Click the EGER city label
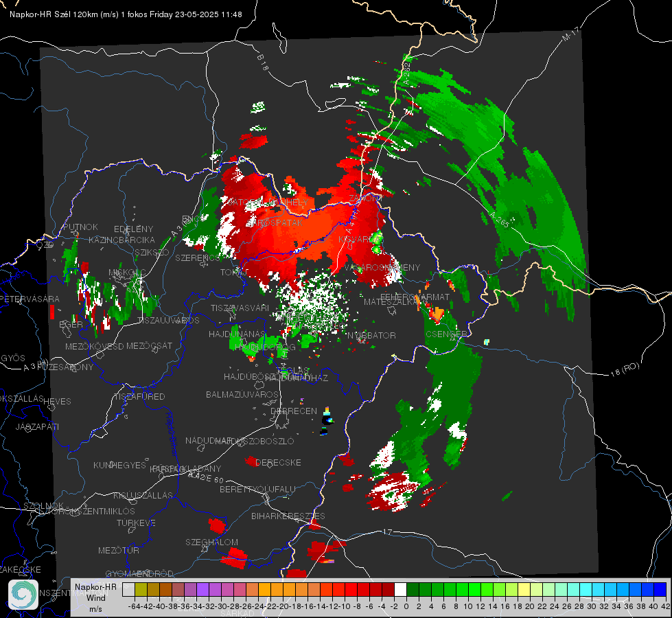 [71, 325]
